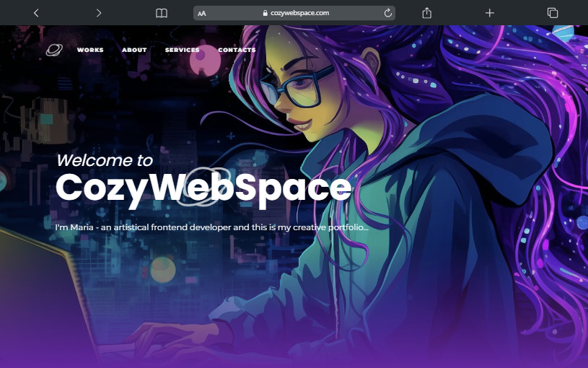Open the AA reader text options
Screen dimensions: 588x368
point(202,14)
